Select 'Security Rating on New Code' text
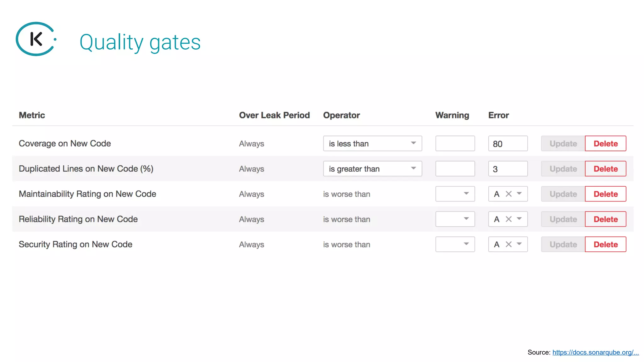This screenshot has height=362, width=644. point(75,244)
